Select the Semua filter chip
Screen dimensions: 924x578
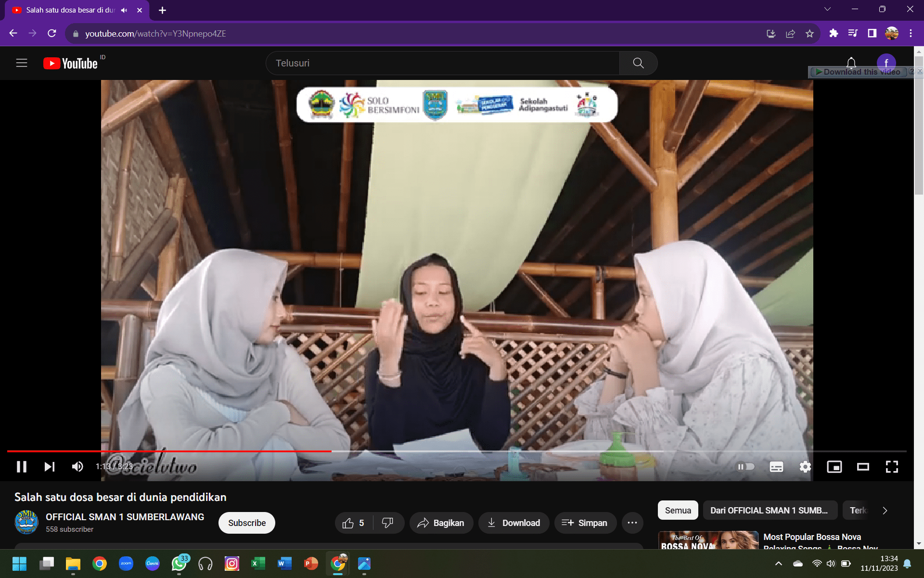click(x=678, y=511)
